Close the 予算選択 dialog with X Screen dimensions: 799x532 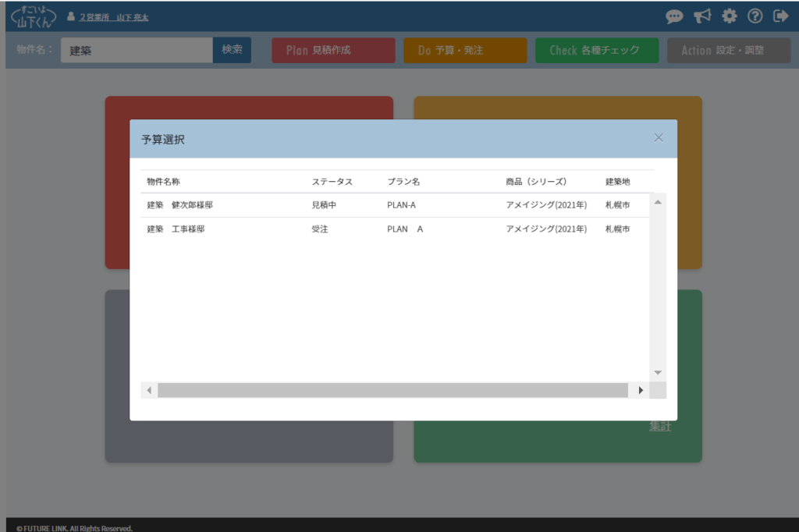pos(659,138)
